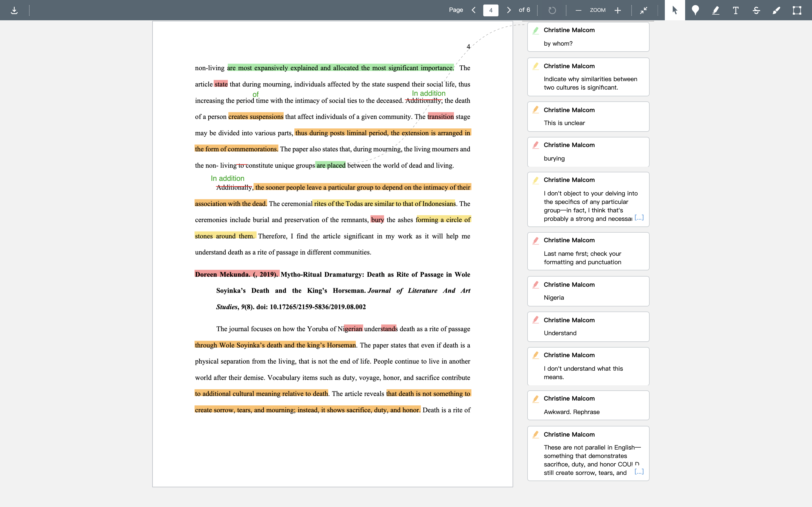
Task: Go to the next page arrow
Action: click(509, 10)
